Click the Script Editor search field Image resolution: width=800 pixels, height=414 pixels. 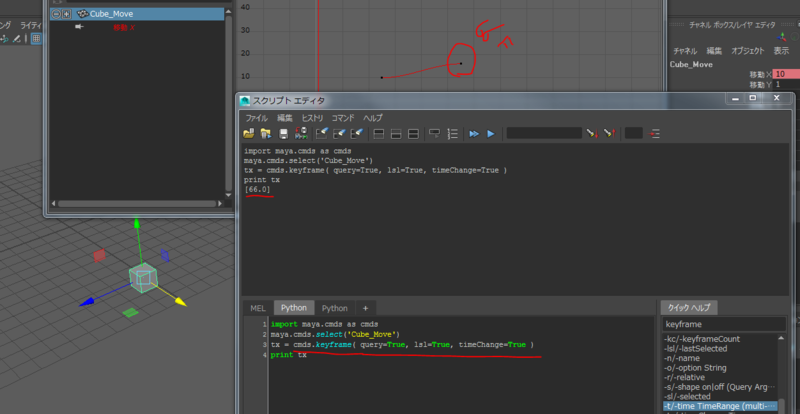click(544, 133)
